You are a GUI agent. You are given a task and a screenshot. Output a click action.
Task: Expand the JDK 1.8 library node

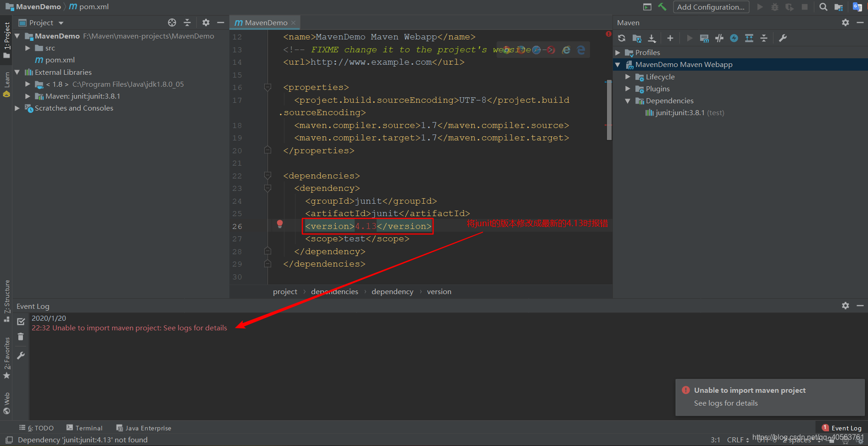coord(28,84)
